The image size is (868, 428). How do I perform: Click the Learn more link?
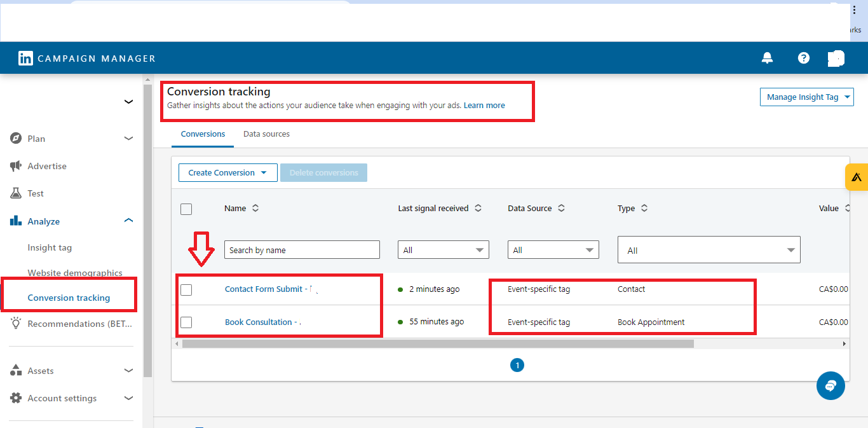tap(484, 105)
